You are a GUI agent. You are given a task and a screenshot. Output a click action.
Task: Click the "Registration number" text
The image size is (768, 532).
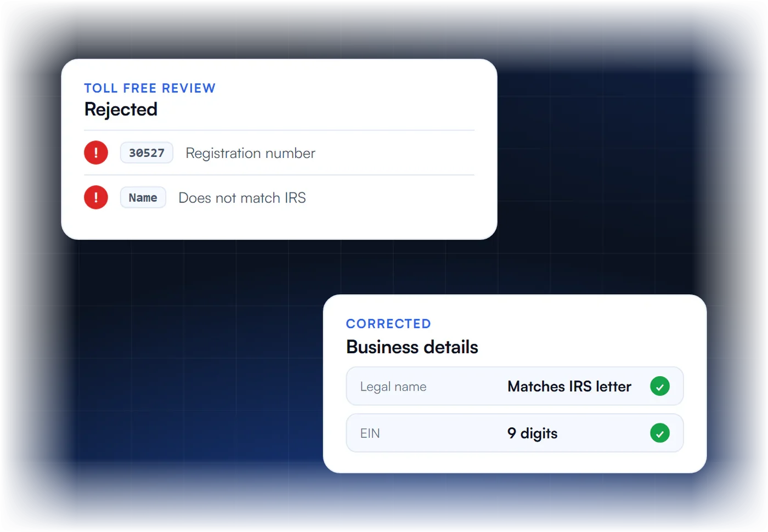251,153
